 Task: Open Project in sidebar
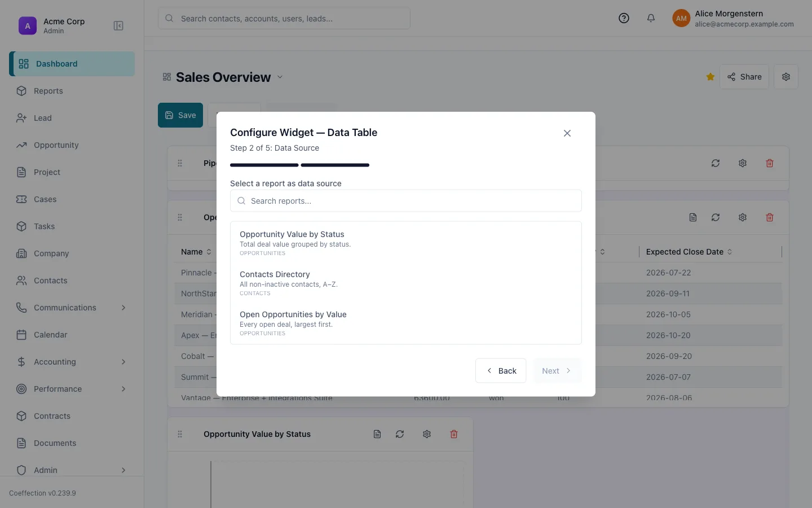pos(72,172)
